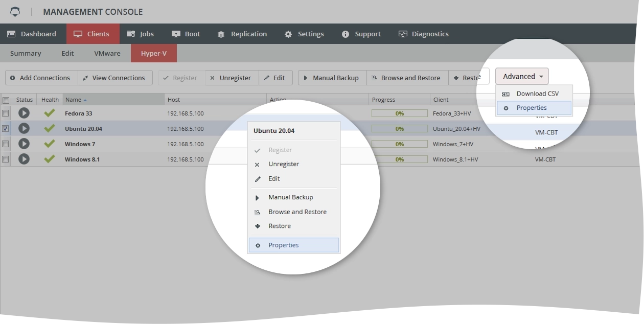This screenshot has height=324, width=644.
Task: Click the Windows_7+HV client cell
Action: 453,144
